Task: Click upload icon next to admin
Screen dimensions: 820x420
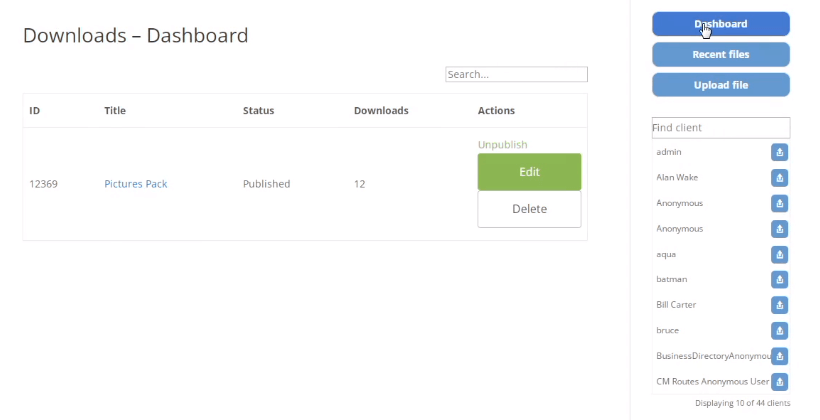Action: [780, 152]
